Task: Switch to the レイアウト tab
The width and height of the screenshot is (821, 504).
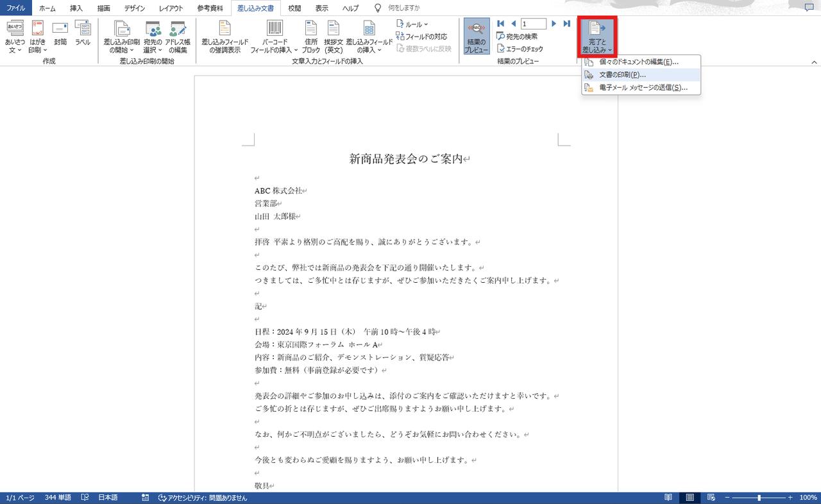Action: coord(171,8)
